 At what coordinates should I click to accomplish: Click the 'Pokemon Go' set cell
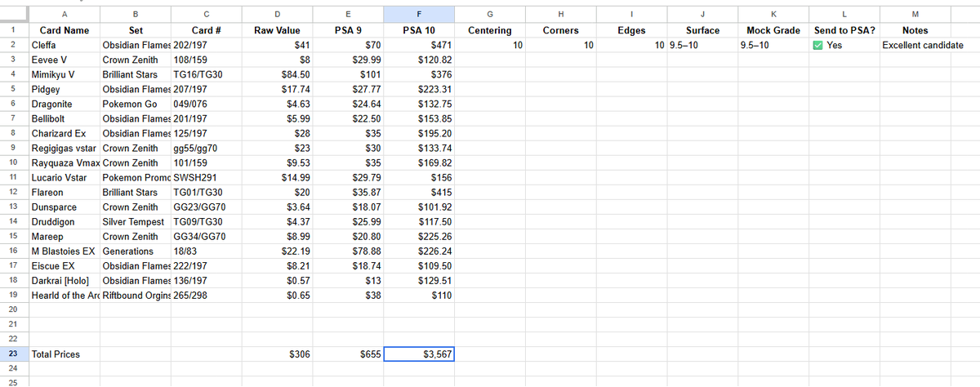pyautogui.click(x=136, y=105)
